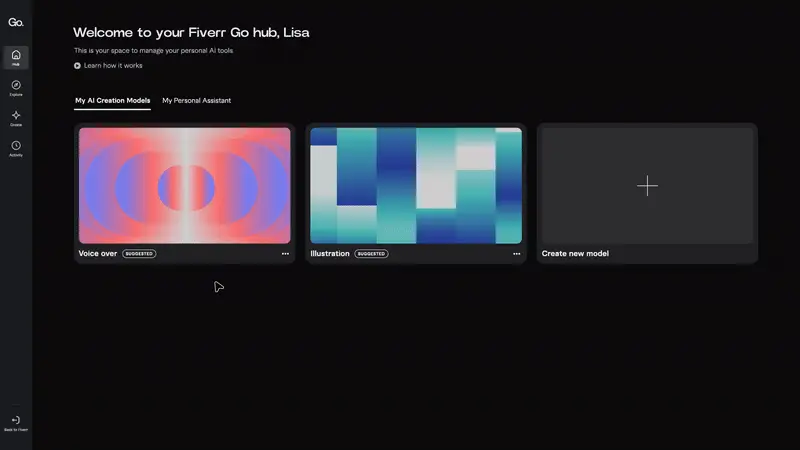The width and height of the screenshot is (800, 450).
Task: Open the Activity clock icon
Action: coord(16,147)
